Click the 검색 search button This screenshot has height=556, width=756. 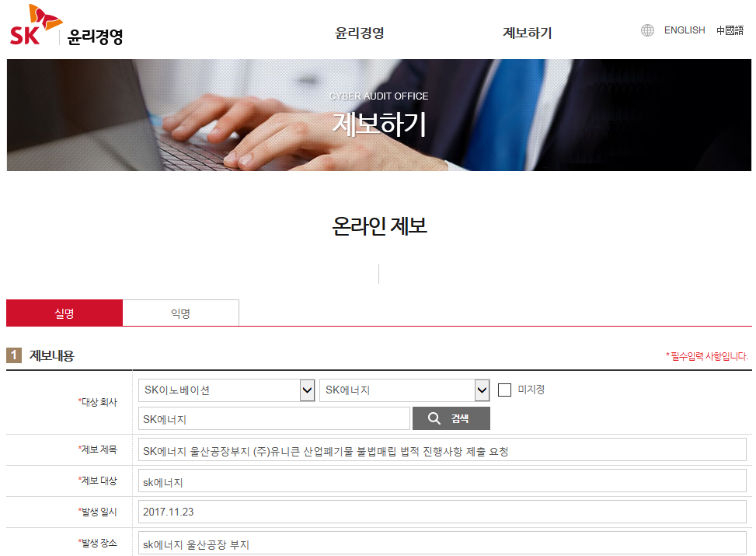451,418
